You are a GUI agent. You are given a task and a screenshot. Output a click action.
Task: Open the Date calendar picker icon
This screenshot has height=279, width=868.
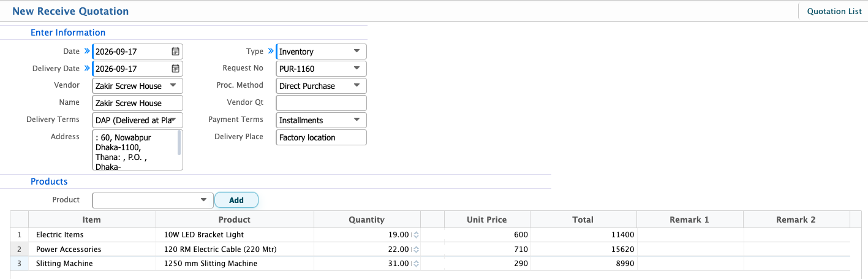(175, 52)
